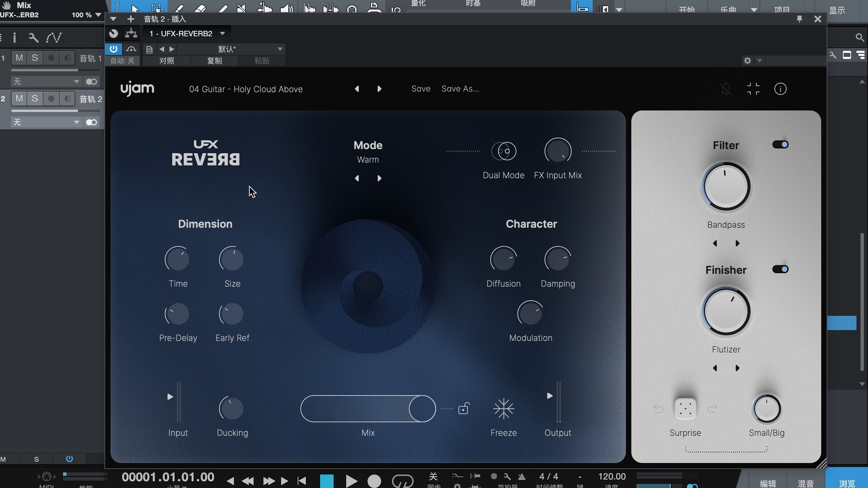Click the resize view corners icon
The width and height of the screenshot is (868, 488).
point(753,89)
